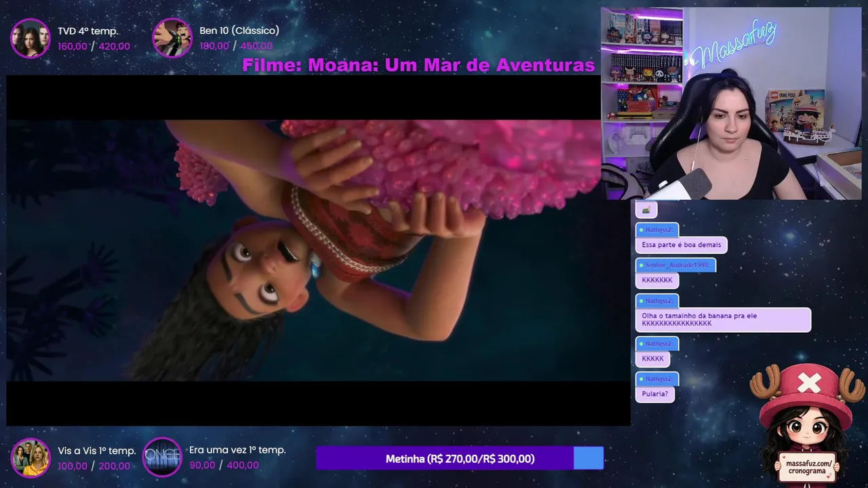Click the Senhor_Andrade1998 username tag

tap(676, 265)
